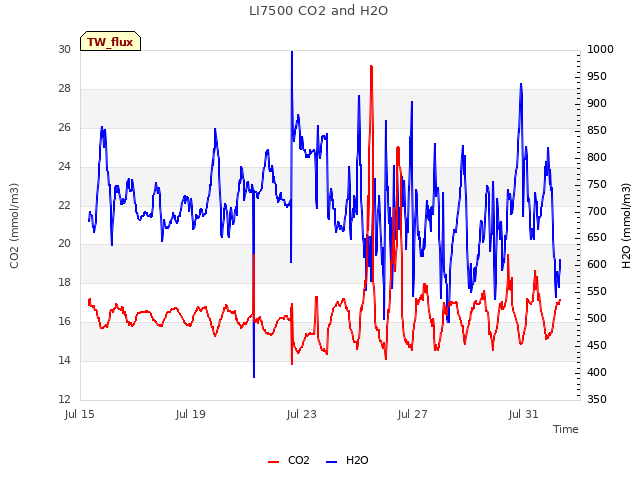The image size is (640, 480).
Task: Click the 30 label on the CO2 axis
Action: 64,49
